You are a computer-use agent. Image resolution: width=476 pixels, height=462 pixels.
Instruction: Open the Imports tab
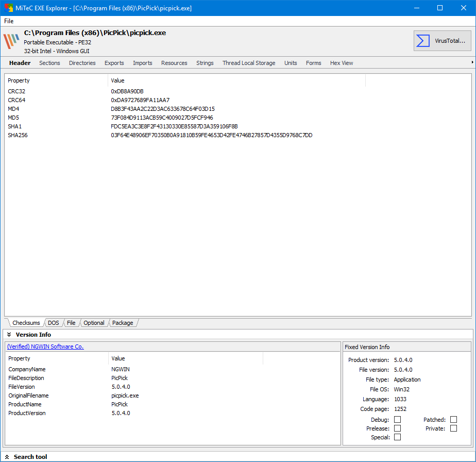tap(142, 63)
